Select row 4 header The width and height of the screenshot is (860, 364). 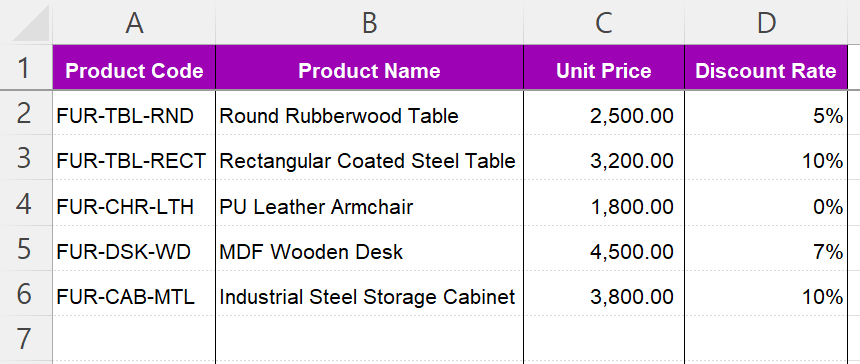coord(26,203)
